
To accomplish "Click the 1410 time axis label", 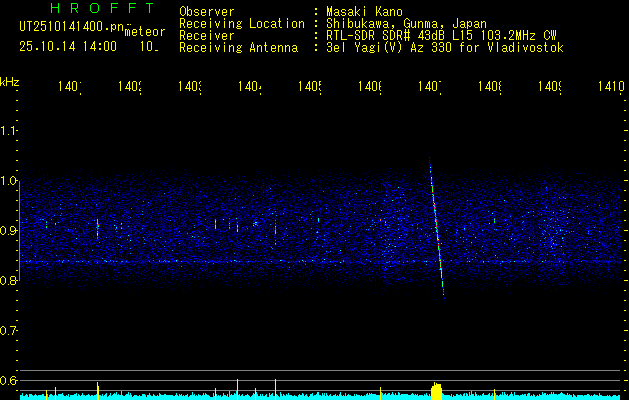I will (x=610, y=86).
